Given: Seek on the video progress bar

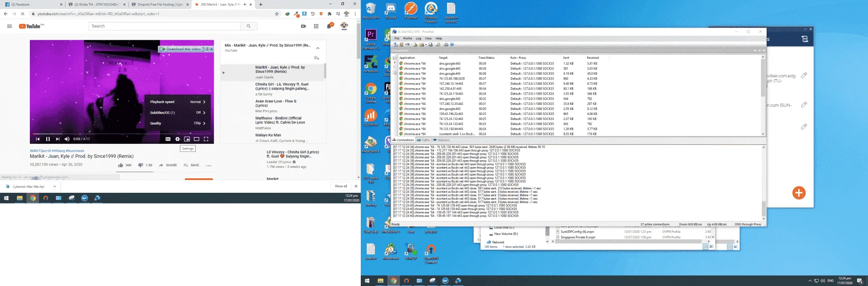Looking at the screenshot, I should coord(122,134).
